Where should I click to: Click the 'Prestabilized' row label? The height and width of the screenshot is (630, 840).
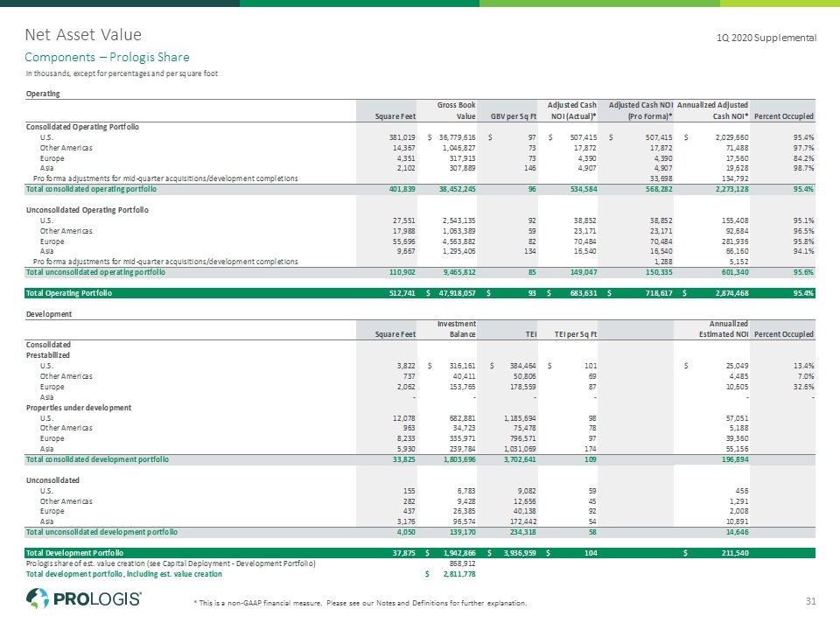(x=47, y=355)
